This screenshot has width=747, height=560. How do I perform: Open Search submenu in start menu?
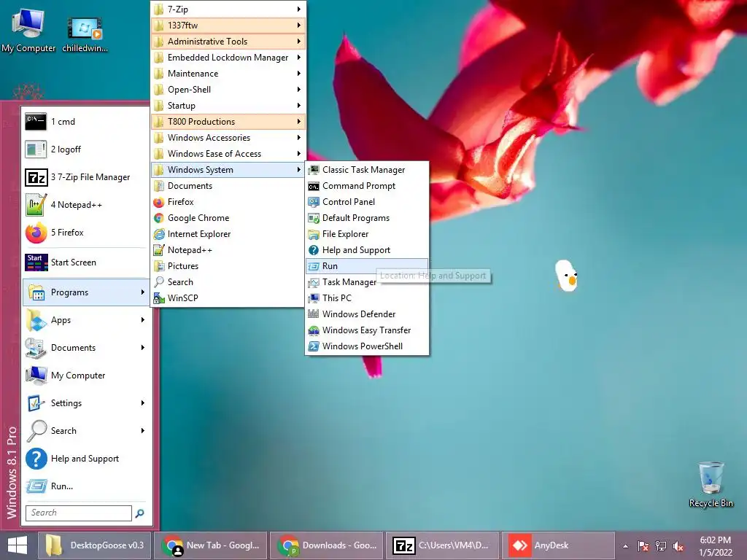point(85,431)
